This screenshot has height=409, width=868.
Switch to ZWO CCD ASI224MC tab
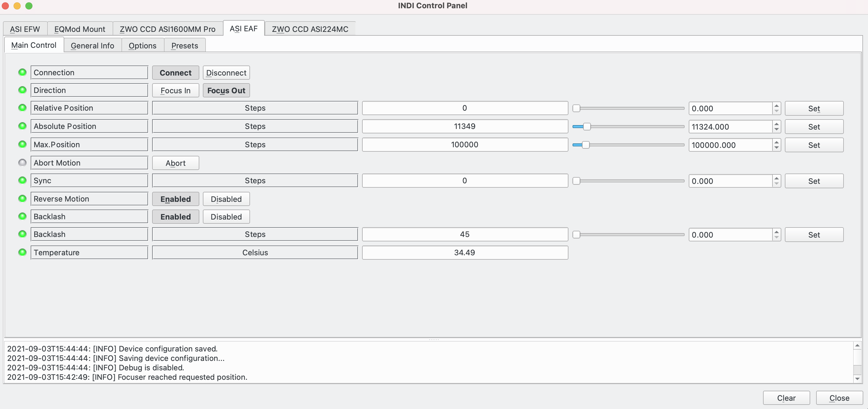pos(310,29)
